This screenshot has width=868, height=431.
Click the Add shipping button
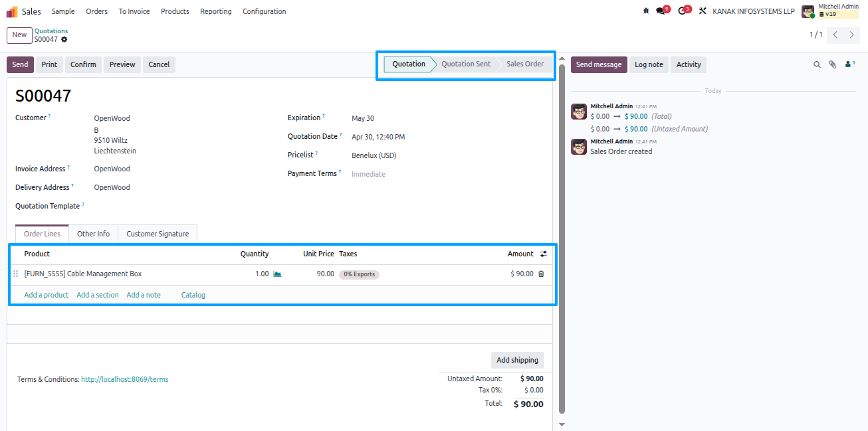click(517, 360)
